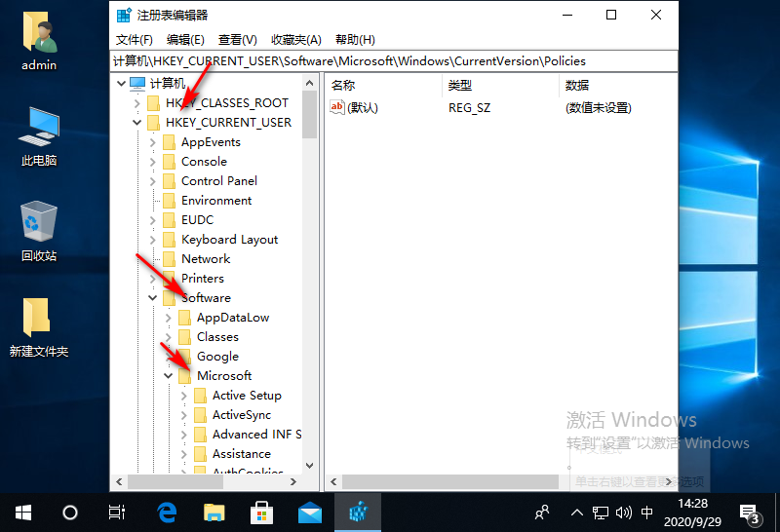
Task: Expand HKEY_CLASSES_ROOT node arrow
Action: pyautogui.click(x=136, y=103)
